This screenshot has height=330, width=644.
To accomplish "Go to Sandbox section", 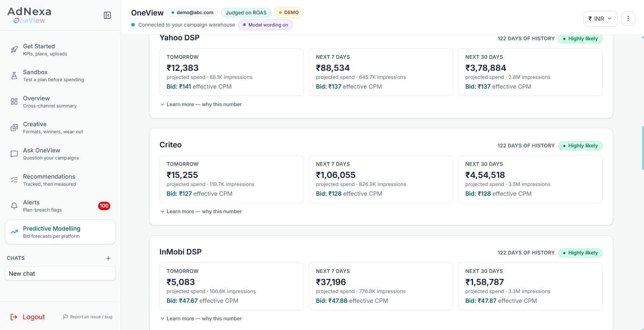I will [60, 76].
